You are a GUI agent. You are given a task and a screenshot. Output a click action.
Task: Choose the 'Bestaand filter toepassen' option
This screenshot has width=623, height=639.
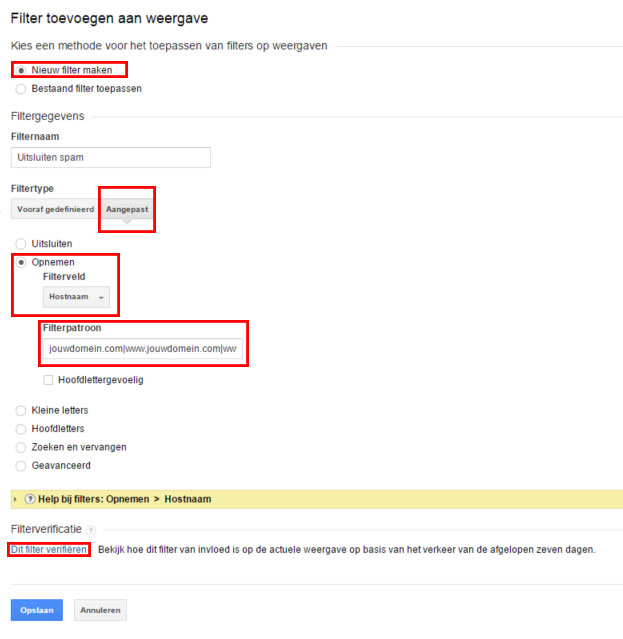[x=21, y=88]
